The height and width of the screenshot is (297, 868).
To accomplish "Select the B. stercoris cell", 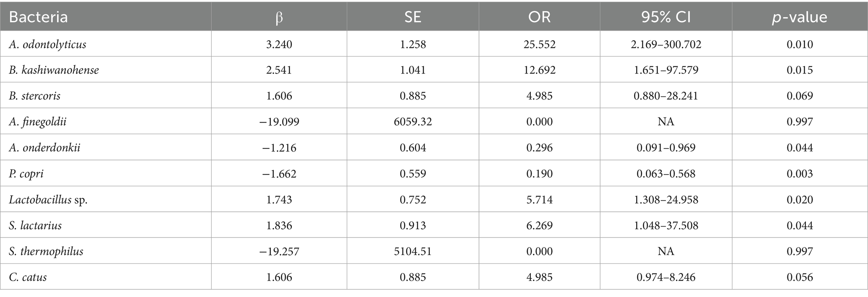I will [x=35, y=96].
